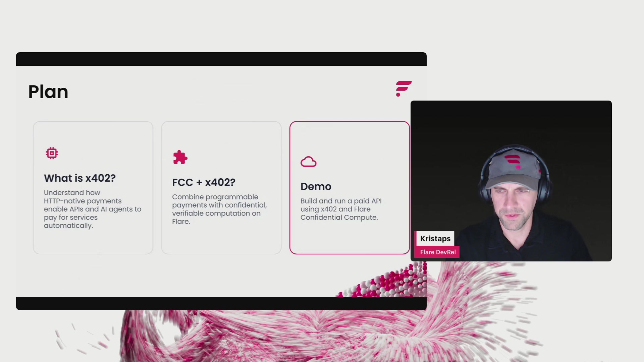Click the Flare logo on the speaker's cap
644x362 pixels.
(513, 161)
